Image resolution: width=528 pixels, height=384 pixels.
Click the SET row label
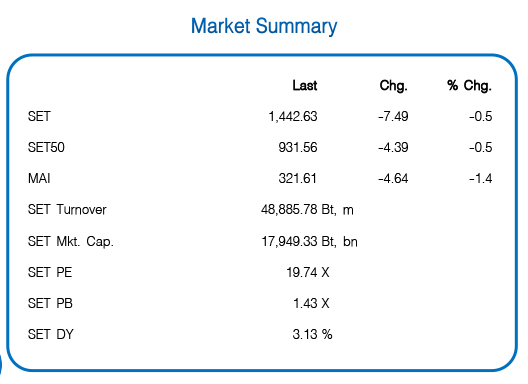pos(39,117)
